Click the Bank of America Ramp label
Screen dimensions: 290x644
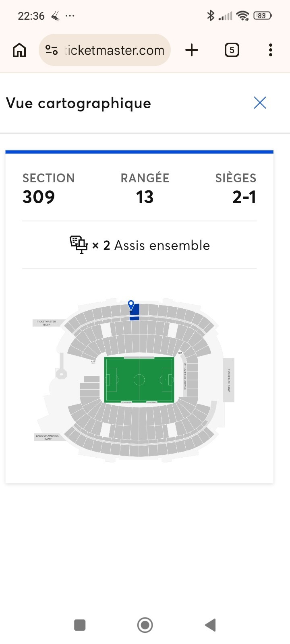pyautogui.click(x=47, y=437)
